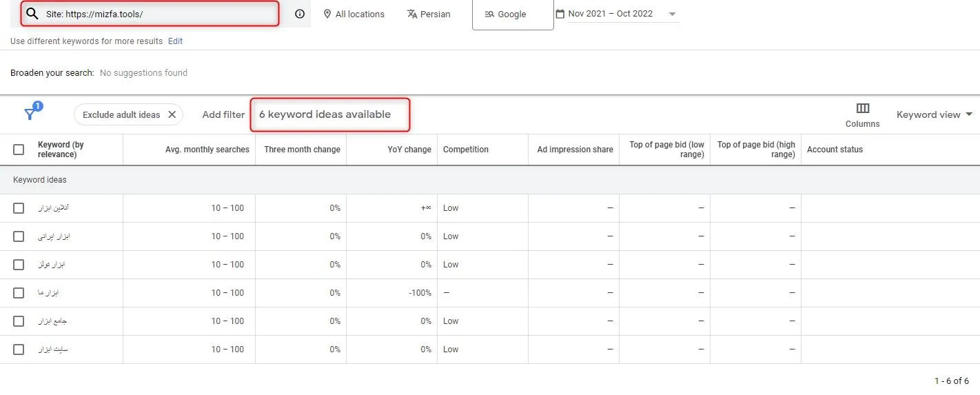Click Use different keywords for more results text
The image size is (980, 395).
(x=87, y=41)
